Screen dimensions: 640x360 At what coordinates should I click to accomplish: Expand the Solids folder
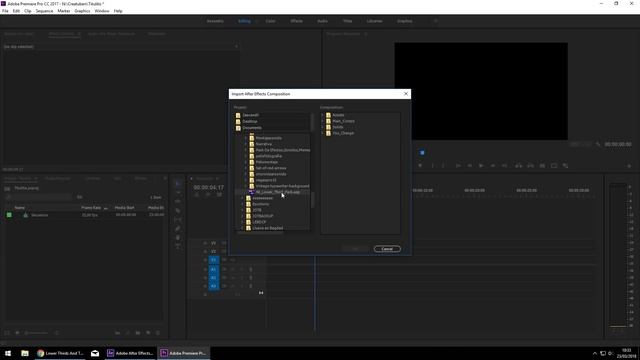pyautogui.click(x=322, y=127)
